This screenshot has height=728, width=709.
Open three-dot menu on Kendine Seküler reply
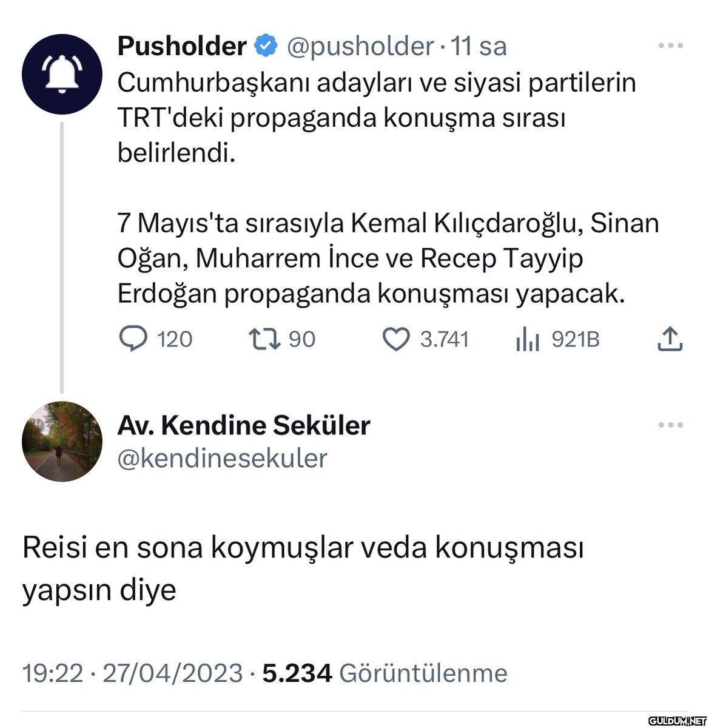pyautogui.click(x=671, y=425)
